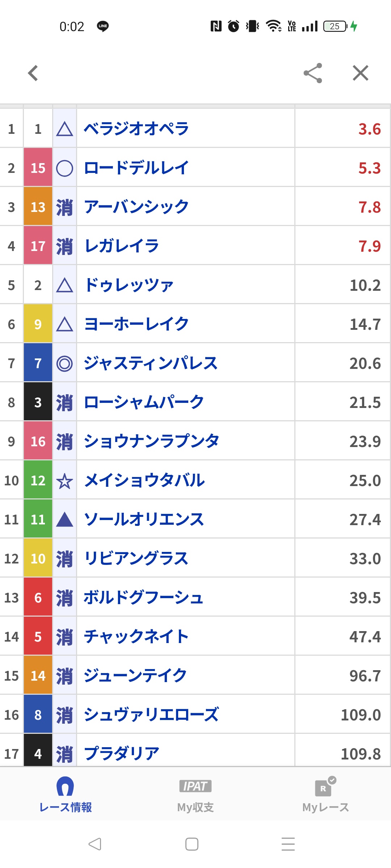Tap the 3.6 odds for ベラジオオペラ
Image resolution: width=391 pixels, height=868 pixels.
pyautogui.click(x=369, y=129)
